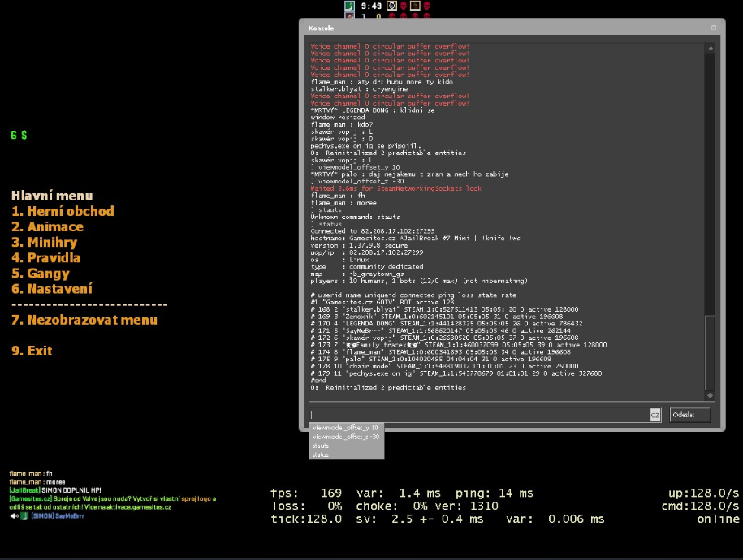Choose 'stauts' from the autocomplete list

pyautogui.click(x=321, y=446)
